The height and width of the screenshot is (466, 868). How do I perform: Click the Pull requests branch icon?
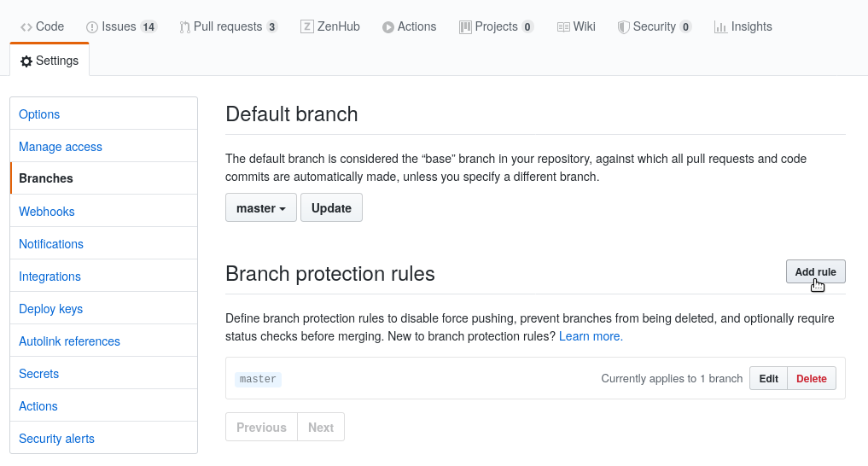pyautogui.click(x=184, y=27)
